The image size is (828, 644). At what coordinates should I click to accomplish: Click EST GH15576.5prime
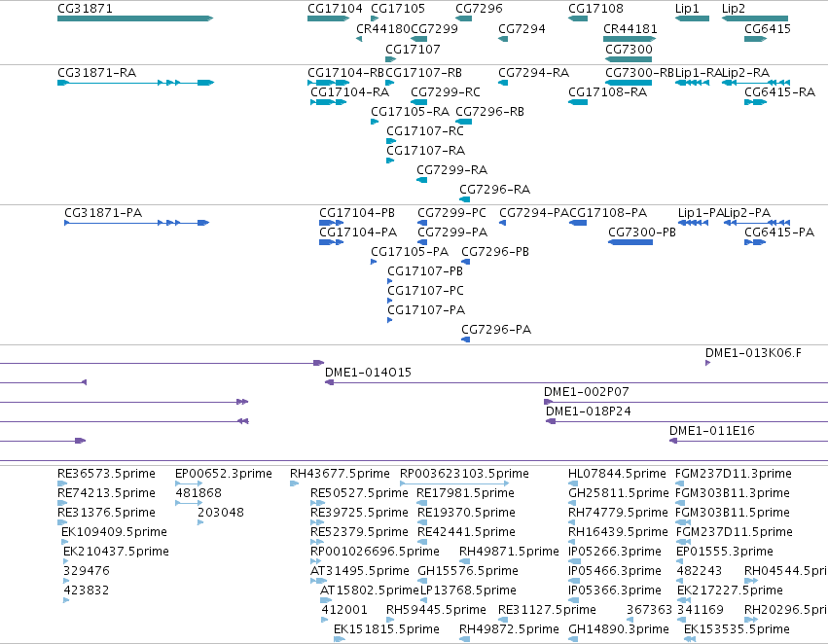pos(422,581)
